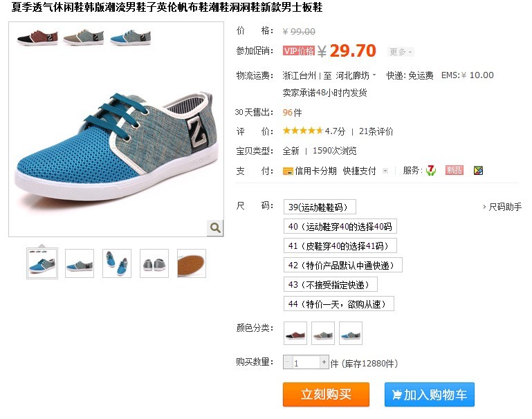Increase quantity with the plus button
This screenshot has height=419, width=532.
pos(324,362)
